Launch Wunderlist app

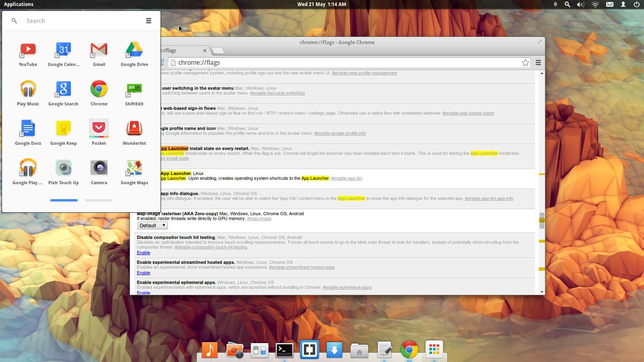click(134, 133)
